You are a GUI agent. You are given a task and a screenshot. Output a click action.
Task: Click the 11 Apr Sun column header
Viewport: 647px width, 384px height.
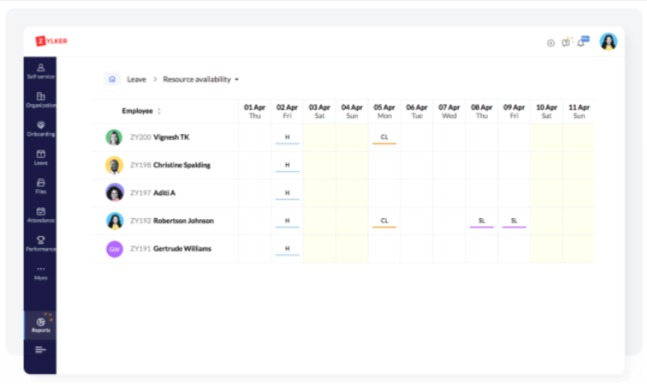(x=579, y=111)
